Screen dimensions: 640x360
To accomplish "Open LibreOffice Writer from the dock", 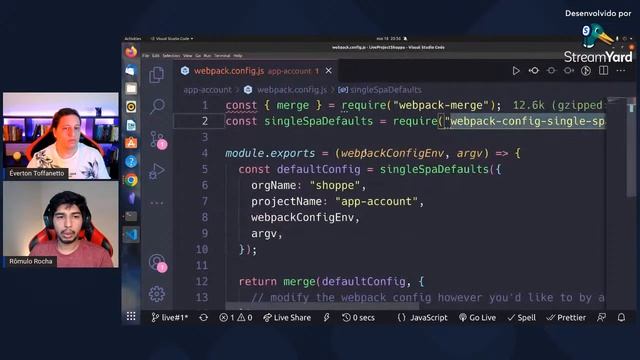I will click(131, 125).
